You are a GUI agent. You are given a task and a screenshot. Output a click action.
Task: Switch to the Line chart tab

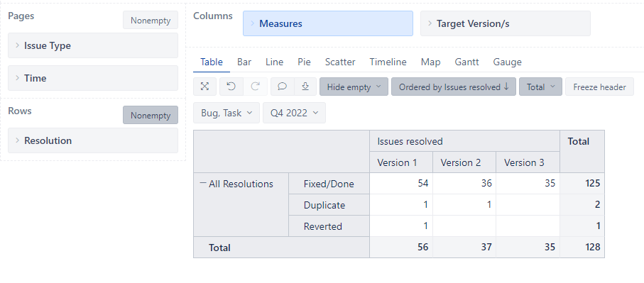click(274, 62)
